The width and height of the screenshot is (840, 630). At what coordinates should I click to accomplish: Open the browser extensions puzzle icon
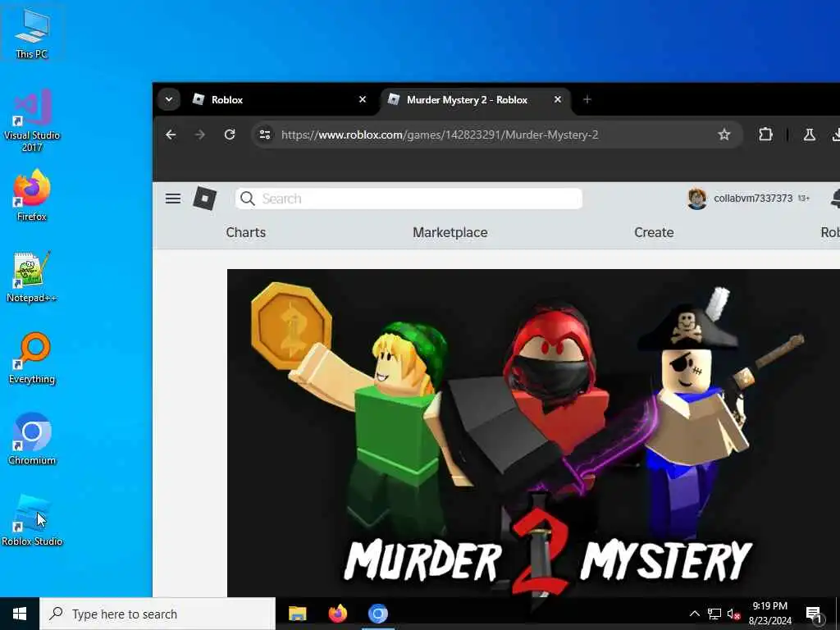point(765,135)
